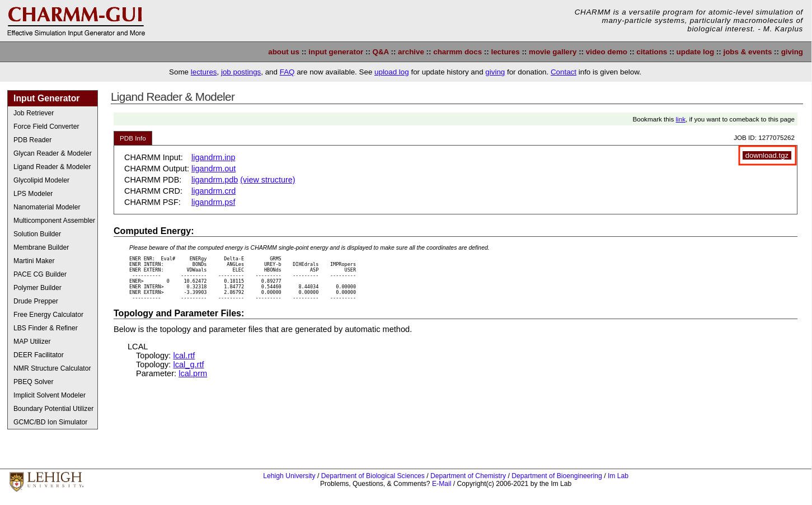
Task: Open GCMC/BD Ion Simulator in sidebar
Action: click(53, 422)
